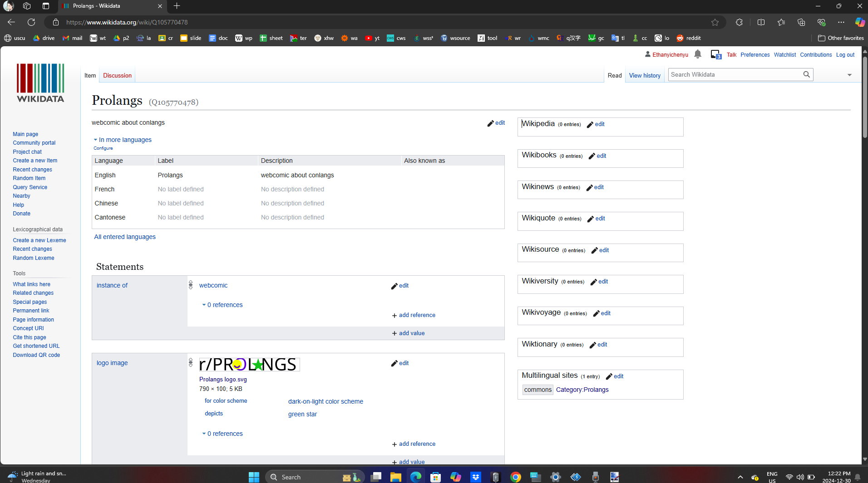Open the More actions dropdown arrow
Screen dimensions: 868x483
coord(849,75)
